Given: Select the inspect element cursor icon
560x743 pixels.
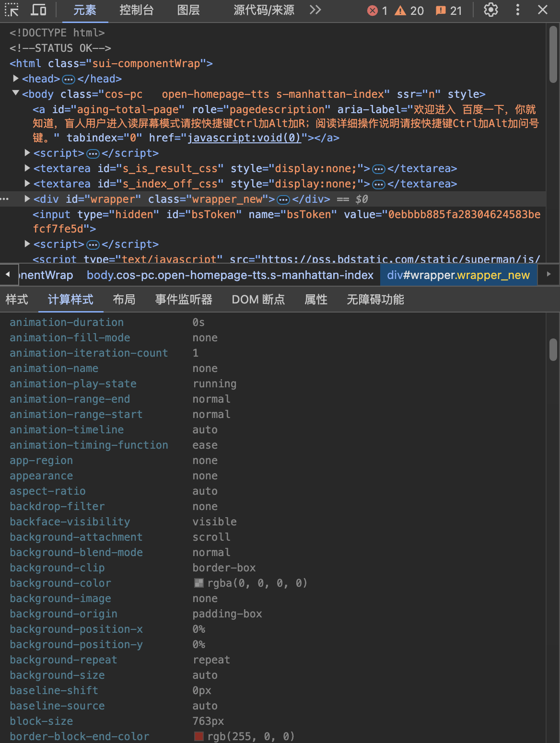Looking at the screenshot, I should 12,10.
